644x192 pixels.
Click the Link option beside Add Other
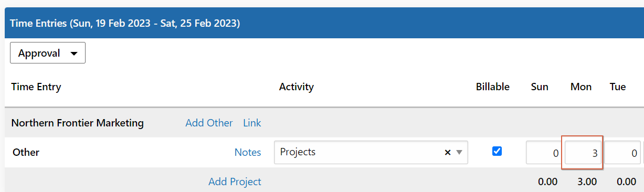coord(252,123)
